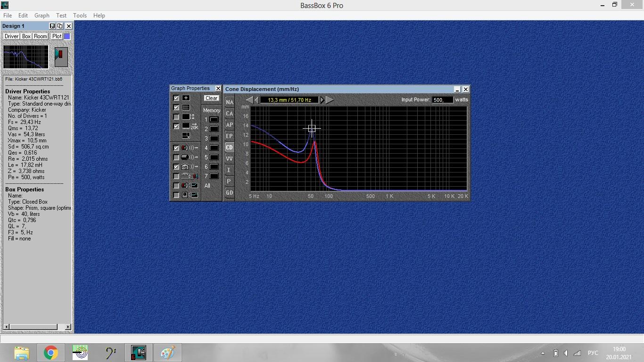644x362 pixels.
Task: Enable the auto-scale vertical range checkbox
Action: coord(176,117)
